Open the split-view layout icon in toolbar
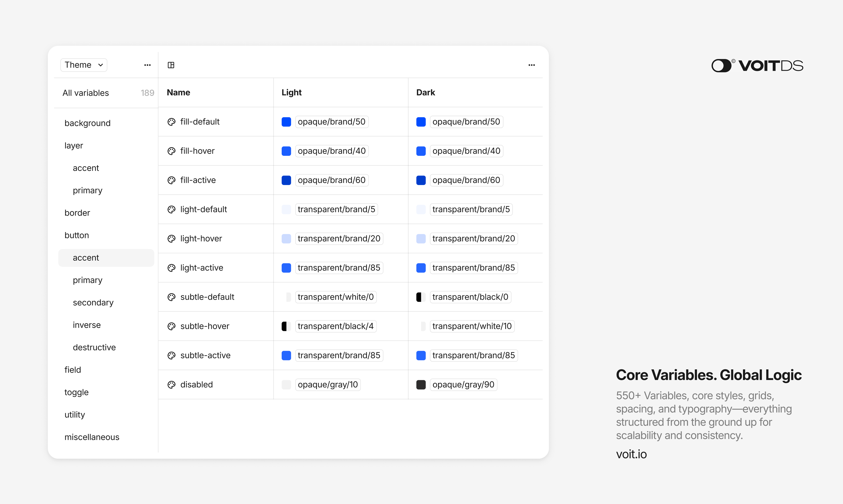The image size is (843, 504). (x=171, y=65)
